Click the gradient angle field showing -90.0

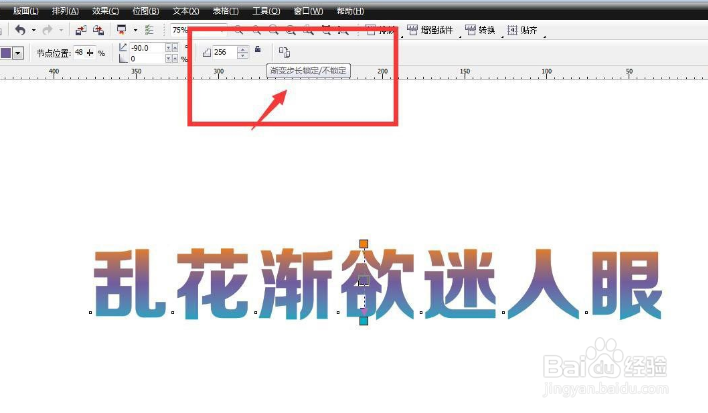pos(147,48)
